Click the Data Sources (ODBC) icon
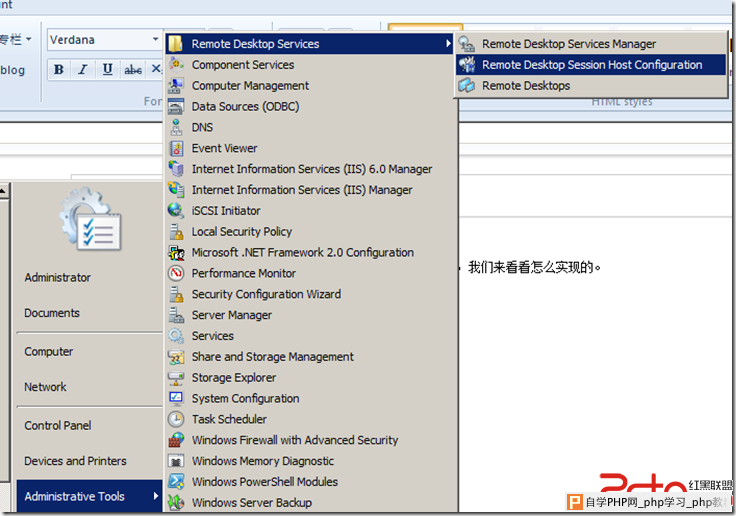The height and width of the screenshot is (516, 736). [176, 106]
